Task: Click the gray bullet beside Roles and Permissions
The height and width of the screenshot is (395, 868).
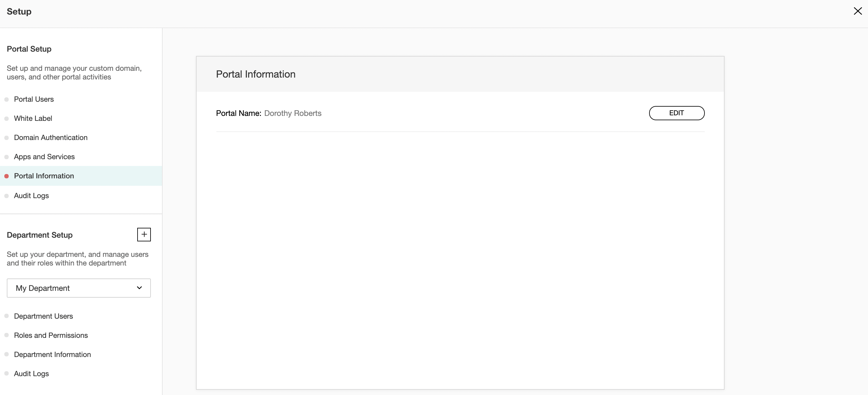Action: click(x=6, y=335)
